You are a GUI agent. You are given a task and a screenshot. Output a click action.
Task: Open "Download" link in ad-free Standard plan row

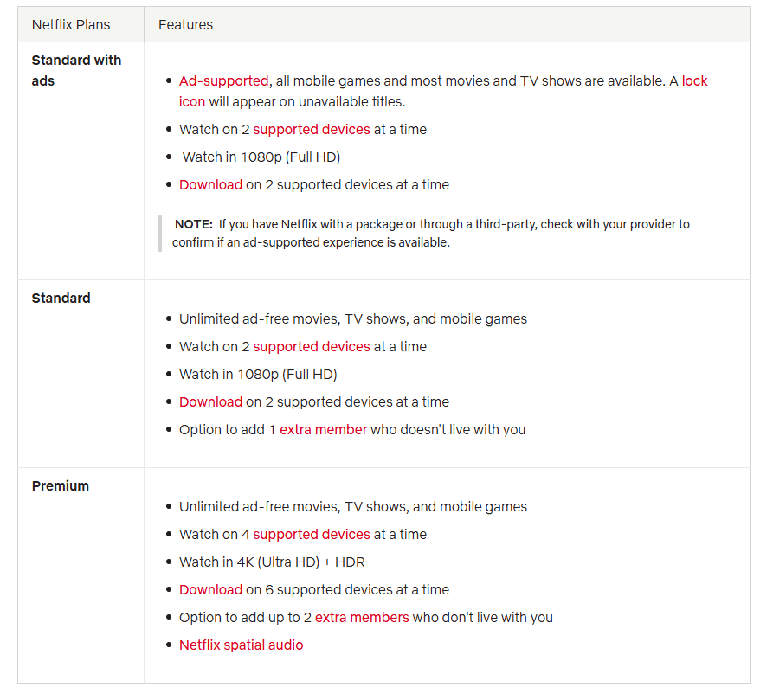click(x=210, y=402)
